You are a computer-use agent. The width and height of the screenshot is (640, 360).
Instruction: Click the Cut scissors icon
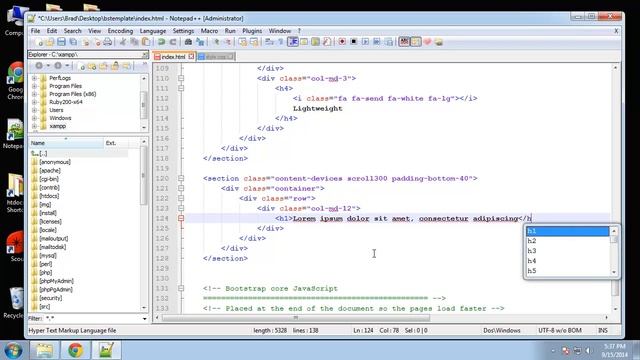point(122,42)
